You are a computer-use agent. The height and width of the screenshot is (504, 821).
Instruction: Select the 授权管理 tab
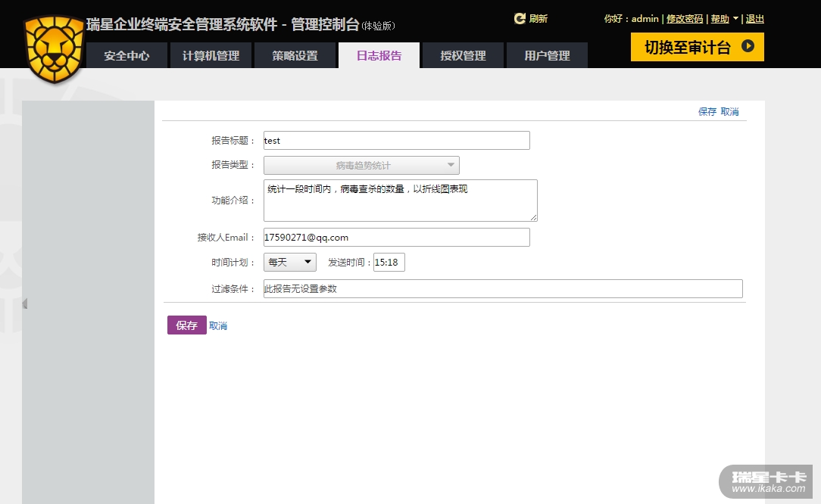tap(463, 55)
